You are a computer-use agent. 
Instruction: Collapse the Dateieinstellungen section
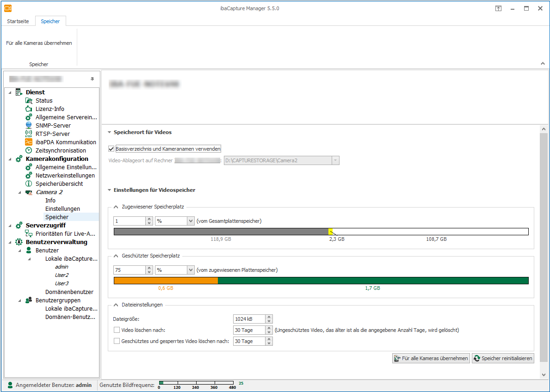pyautogui.click(x=116, y=305)
